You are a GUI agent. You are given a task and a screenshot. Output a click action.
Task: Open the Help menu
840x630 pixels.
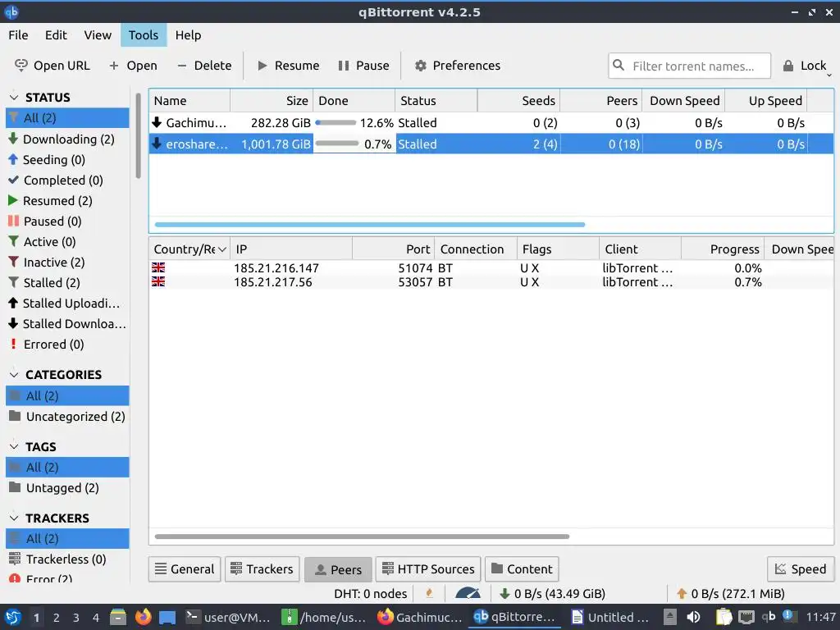click(188, 34)
